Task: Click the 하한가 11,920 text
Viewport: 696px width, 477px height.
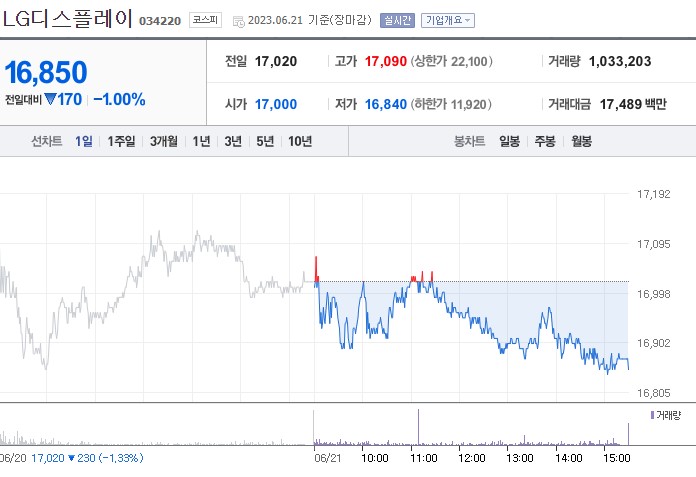Action: coord(451,104)
